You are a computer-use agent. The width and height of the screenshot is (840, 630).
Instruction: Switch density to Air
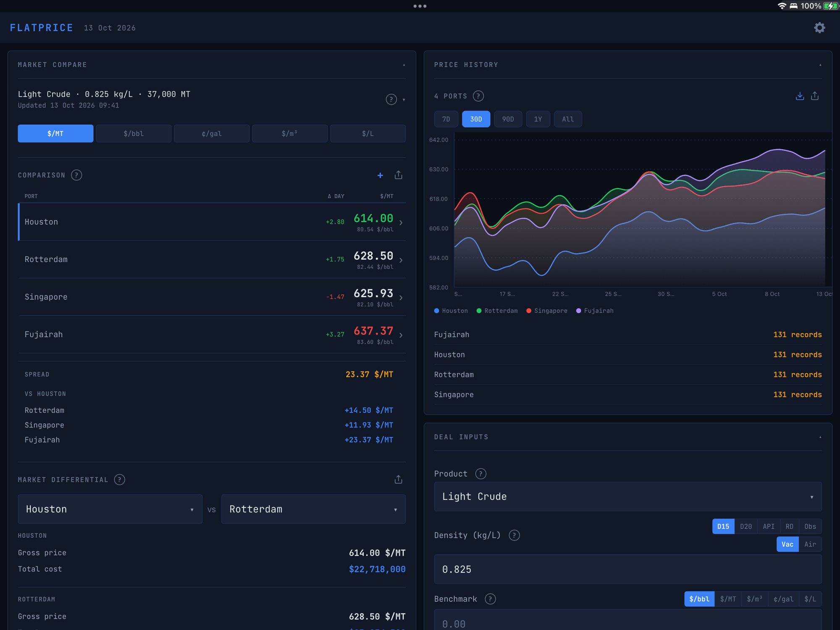point(810,544)
